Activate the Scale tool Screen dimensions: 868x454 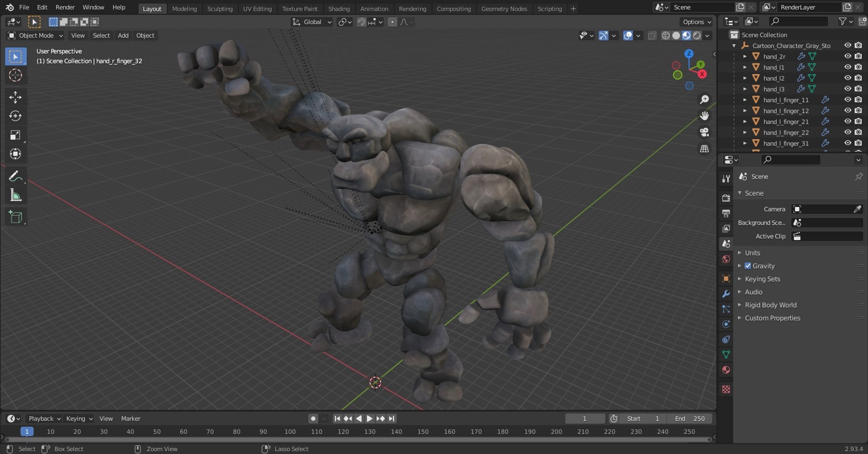[x=15, y=135]
